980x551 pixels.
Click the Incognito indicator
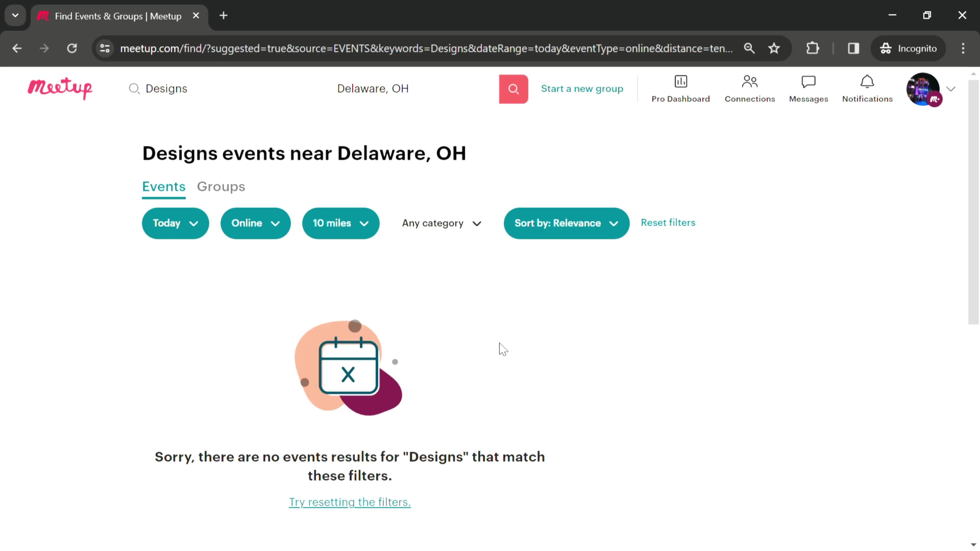[x=908, y=48]
